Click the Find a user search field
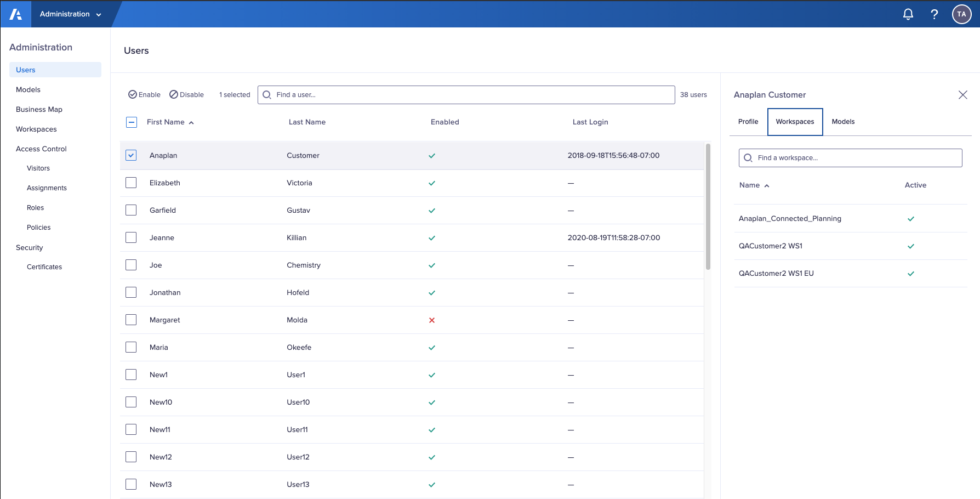 coord(466,95)
